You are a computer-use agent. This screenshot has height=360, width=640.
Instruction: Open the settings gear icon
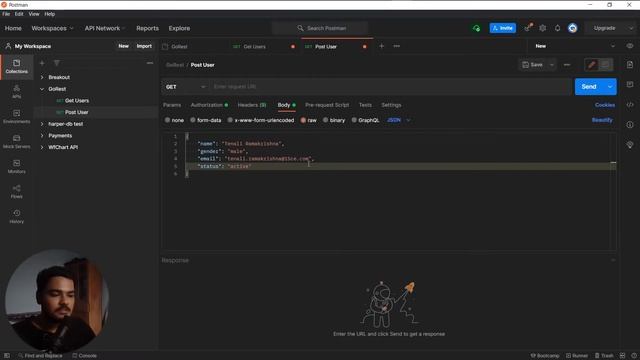542,28
